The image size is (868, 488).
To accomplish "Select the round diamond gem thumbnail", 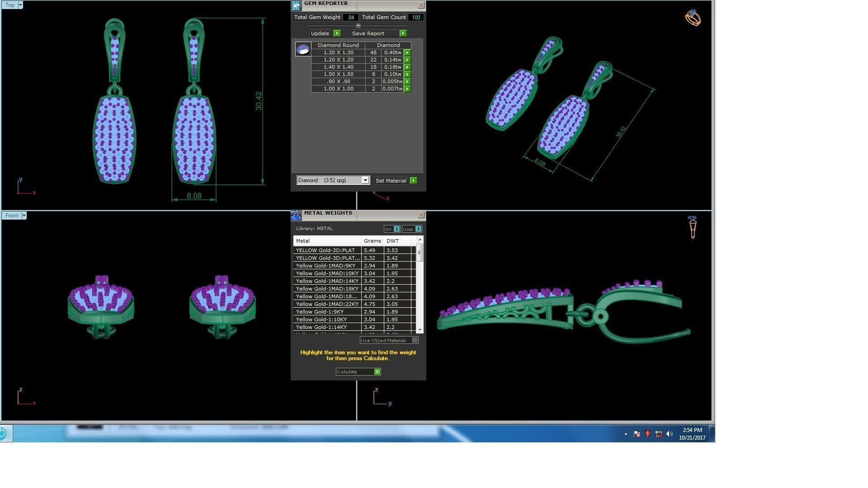I will click(303, 49).
